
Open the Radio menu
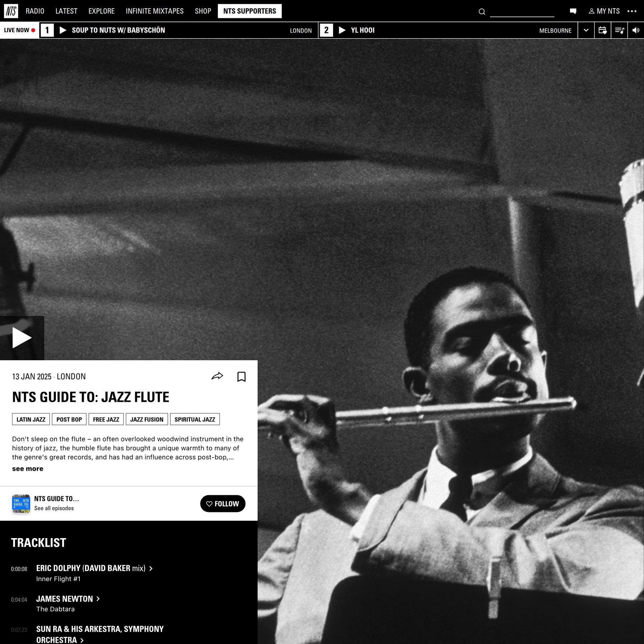35,11
